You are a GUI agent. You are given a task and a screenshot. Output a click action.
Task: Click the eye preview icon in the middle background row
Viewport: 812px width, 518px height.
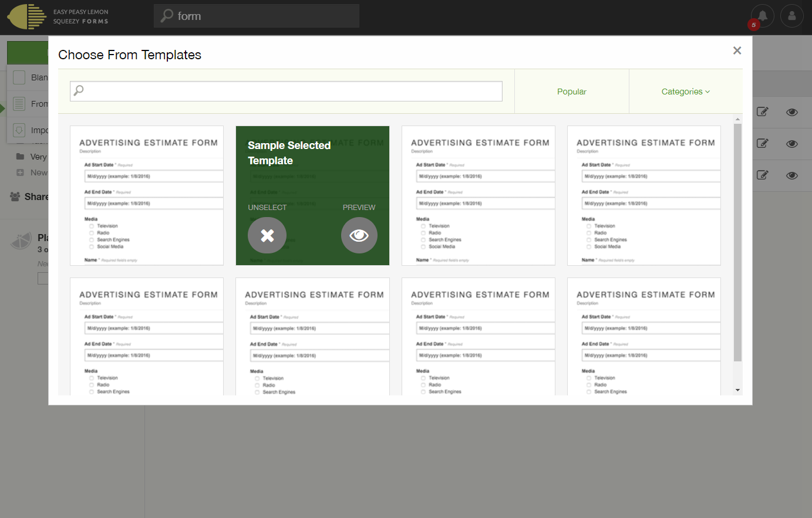(792, 144)
